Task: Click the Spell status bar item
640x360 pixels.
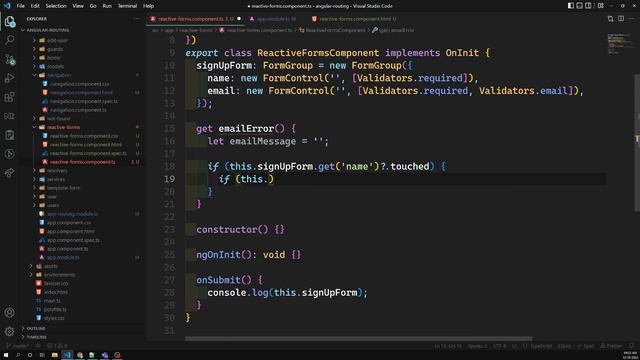Action: click(x=586, y=346)
